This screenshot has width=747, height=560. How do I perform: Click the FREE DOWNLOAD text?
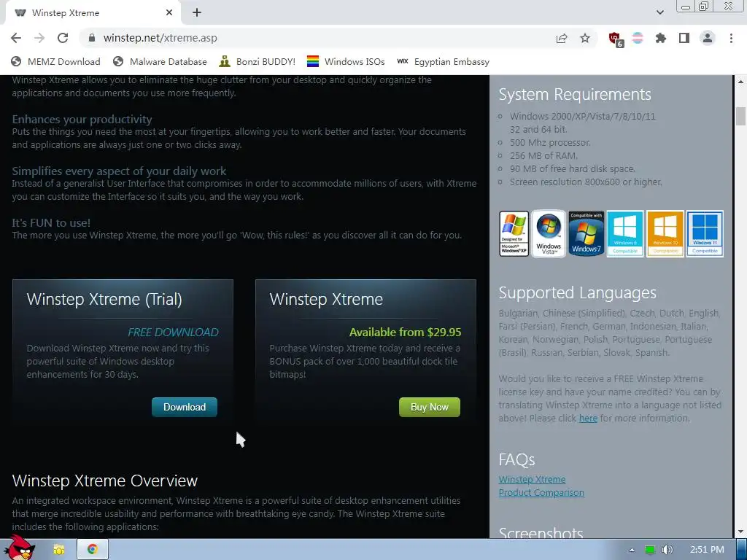coord(174,332)
